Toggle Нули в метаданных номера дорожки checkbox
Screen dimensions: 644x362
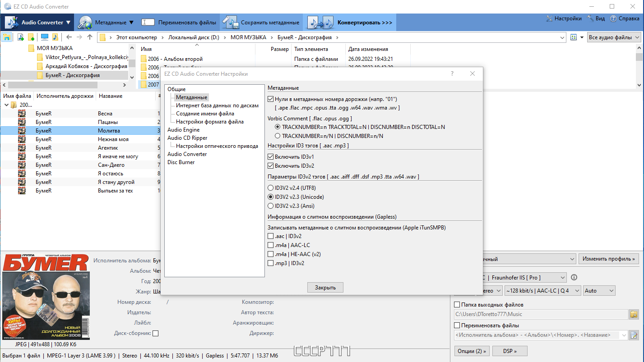271,99
